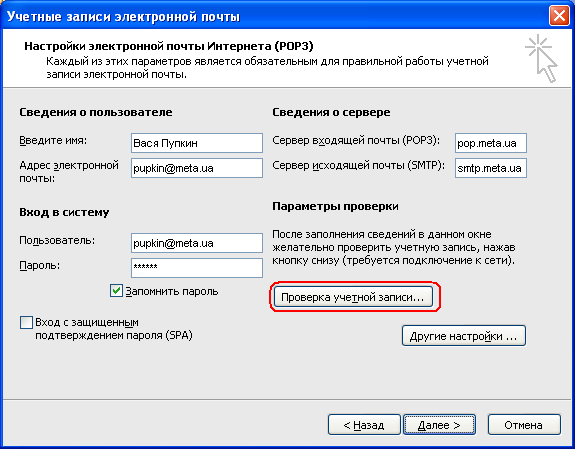Click the wizard cursor icon in header
The width and height of the screenshot is (575, 449).
point(542,58)
